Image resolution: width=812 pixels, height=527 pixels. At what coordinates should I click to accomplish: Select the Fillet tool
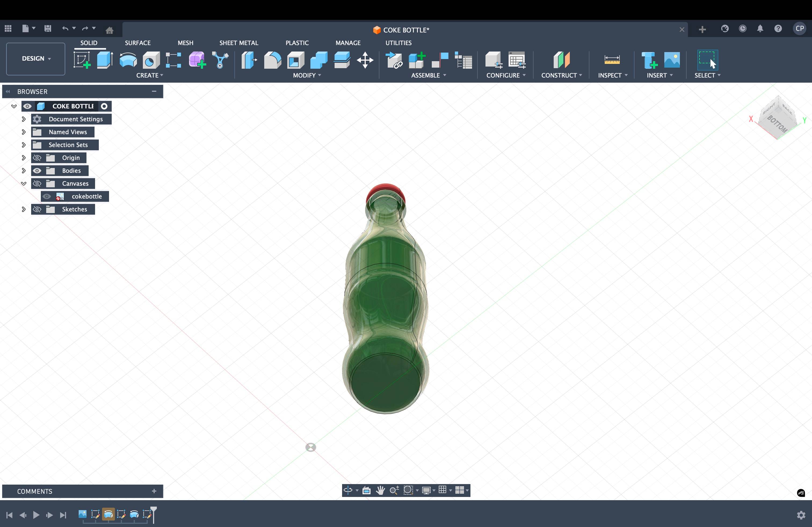pyautogui.click(x=273, y=60)
